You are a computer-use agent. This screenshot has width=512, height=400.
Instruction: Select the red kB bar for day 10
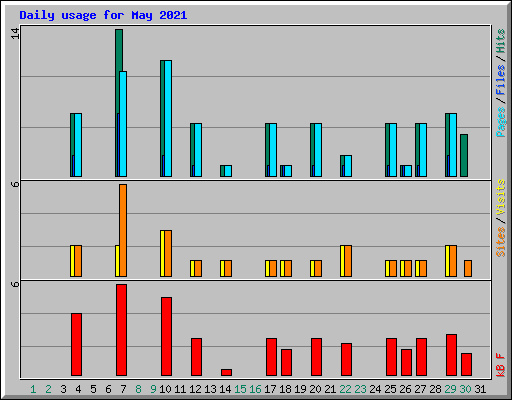pyautogui.click(x=166, y=336)
